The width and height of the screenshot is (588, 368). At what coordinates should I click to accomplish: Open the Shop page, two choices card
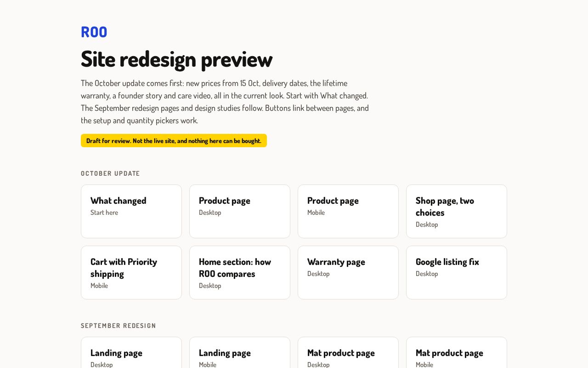(x=457, y=211)
